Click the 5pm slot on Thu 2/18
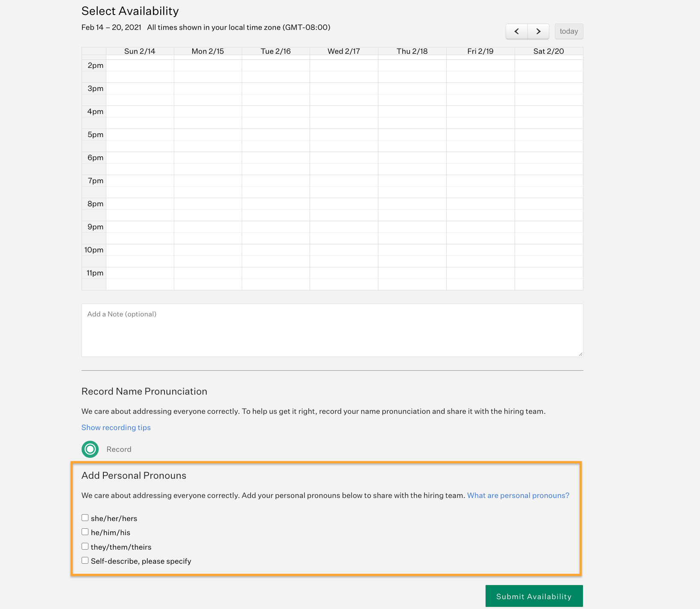 pos(412,135)
